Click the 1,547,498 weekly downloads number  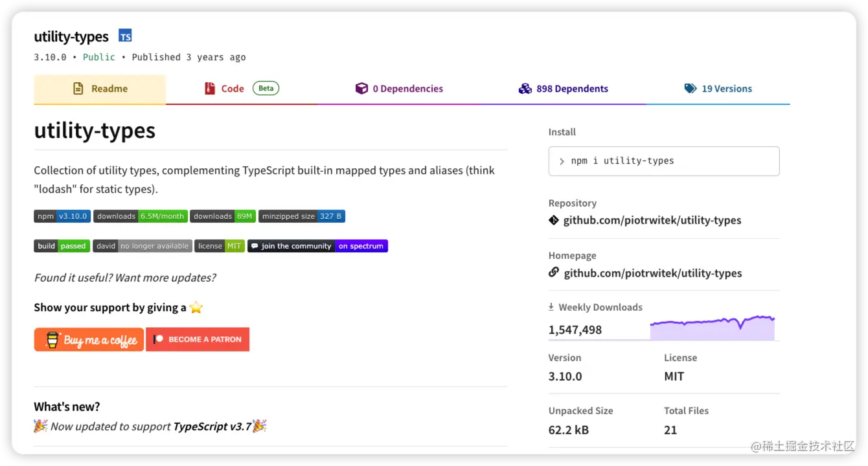[x=575, y=330]
